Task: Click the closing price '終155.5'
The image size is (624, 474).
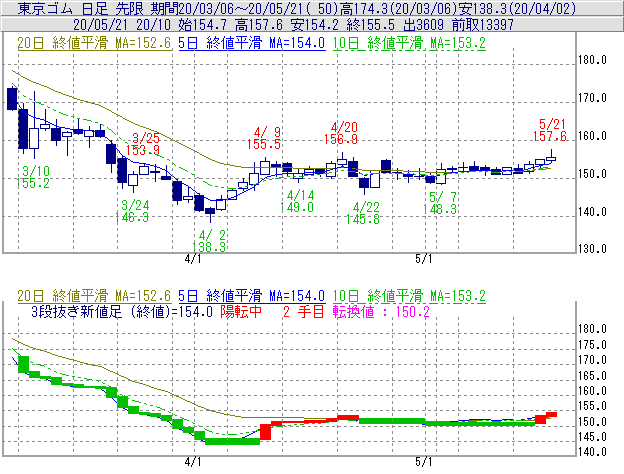Action: 370,25
